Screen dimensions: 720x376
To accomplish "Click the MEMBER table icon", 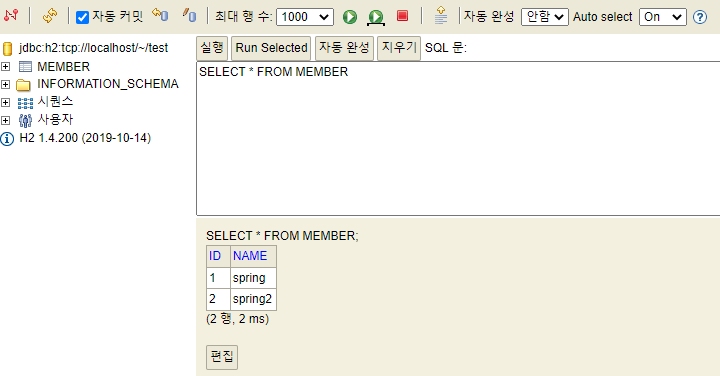I will coord(25,67).
